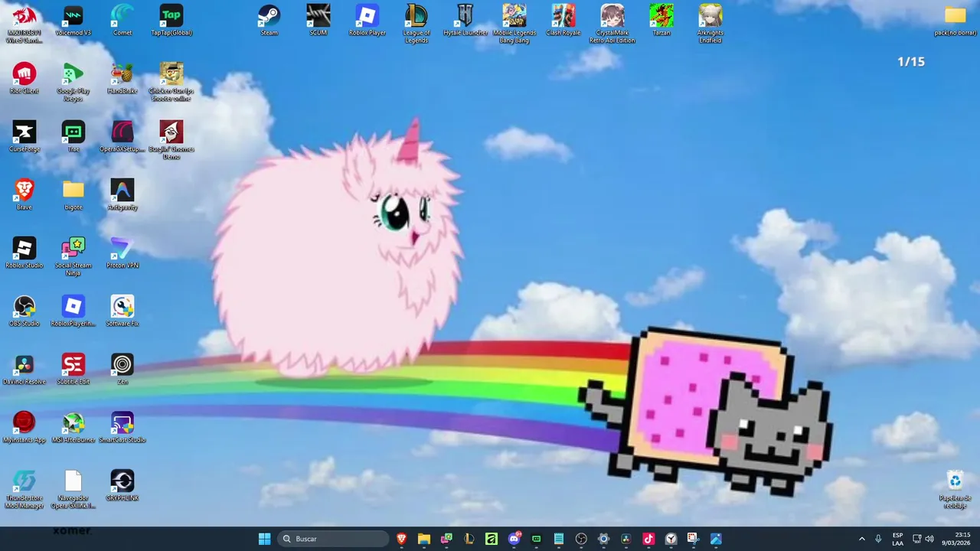
Task: Open the Papelera de reciclaje
Action: [x=955, y=489]
